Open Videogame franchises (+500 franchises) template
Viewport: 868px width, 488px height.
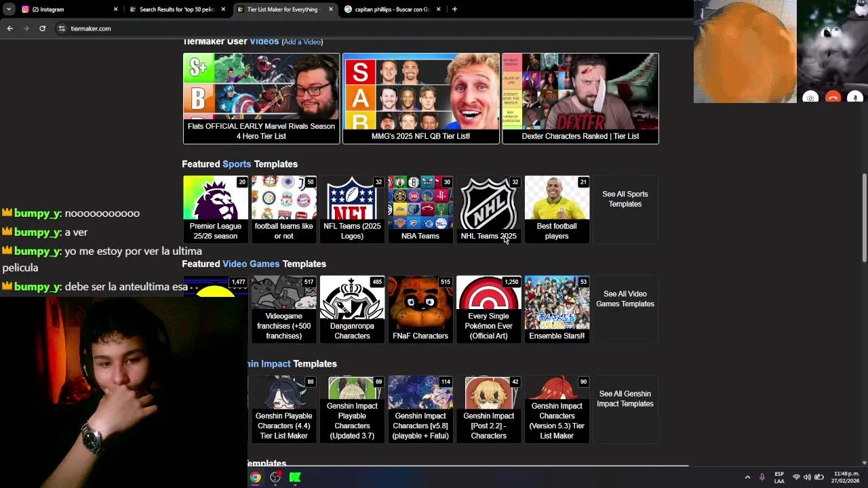coord(283,308)
